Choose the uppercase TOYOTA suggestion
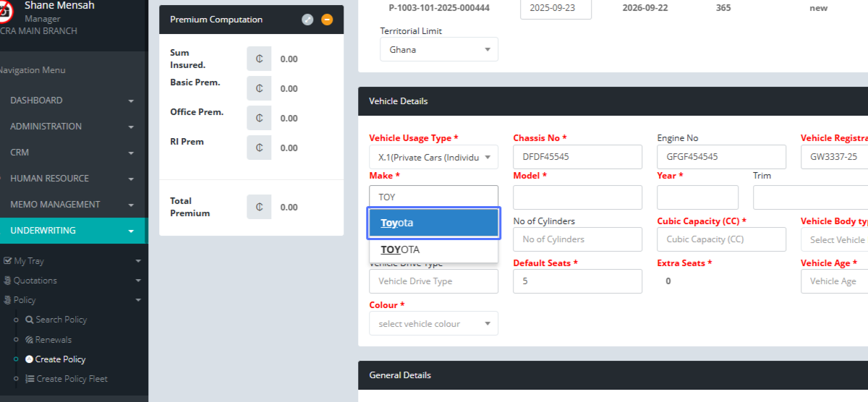The height and width of the screenshot is (402, 868). click(433, 249)
